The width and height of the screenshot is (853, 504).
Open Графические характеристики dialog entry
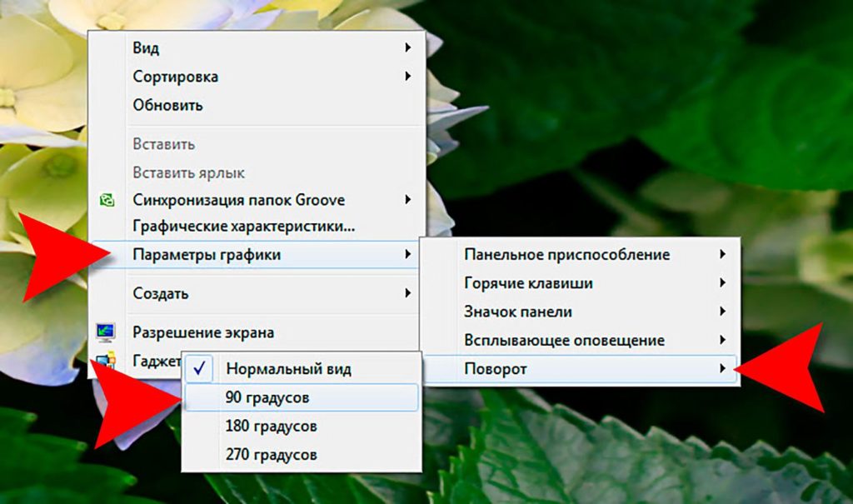tap(243, 227)
